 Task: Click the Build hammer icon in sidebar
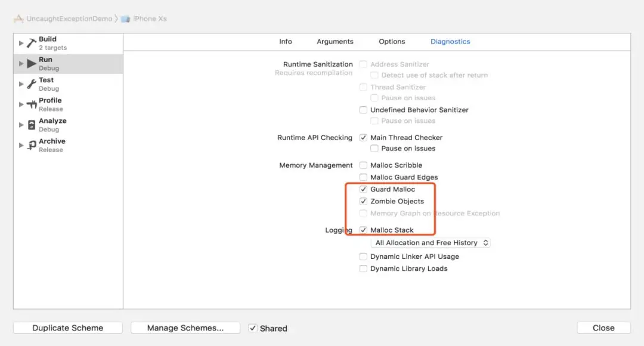[32, 43]
